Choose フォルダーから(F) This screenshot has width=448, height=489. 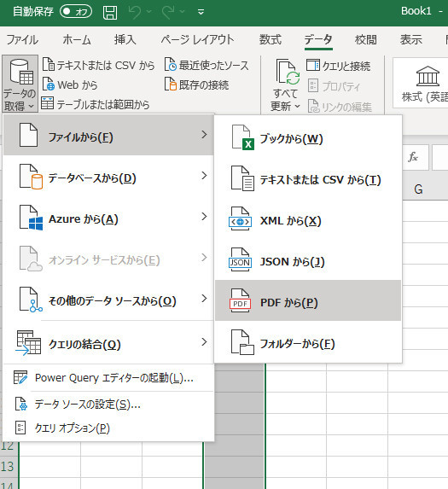click(308, 343)
